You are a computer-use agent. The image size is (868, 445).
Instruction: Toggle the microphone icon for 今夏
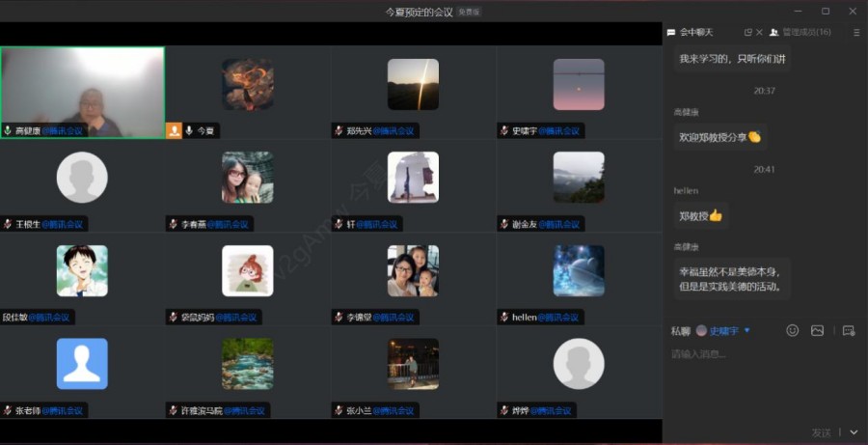[189, 130]
